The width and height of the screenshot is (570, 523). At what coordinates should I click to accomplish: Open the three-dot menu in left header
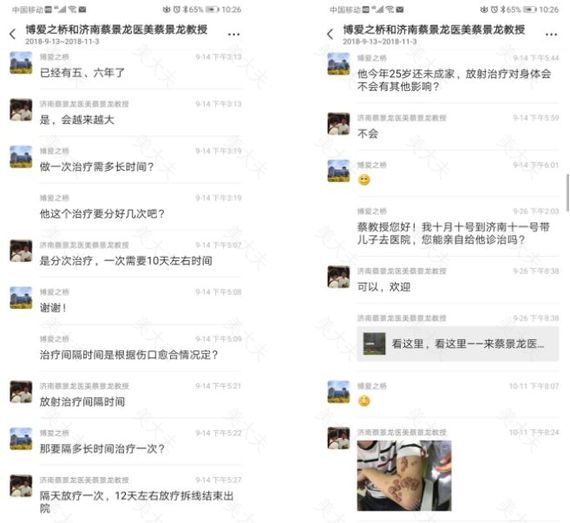[x=234, y=34]
